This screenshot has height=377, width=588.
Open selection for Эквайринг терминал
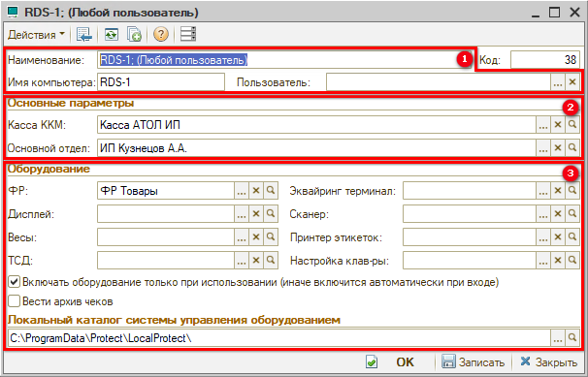pos(543,191)
